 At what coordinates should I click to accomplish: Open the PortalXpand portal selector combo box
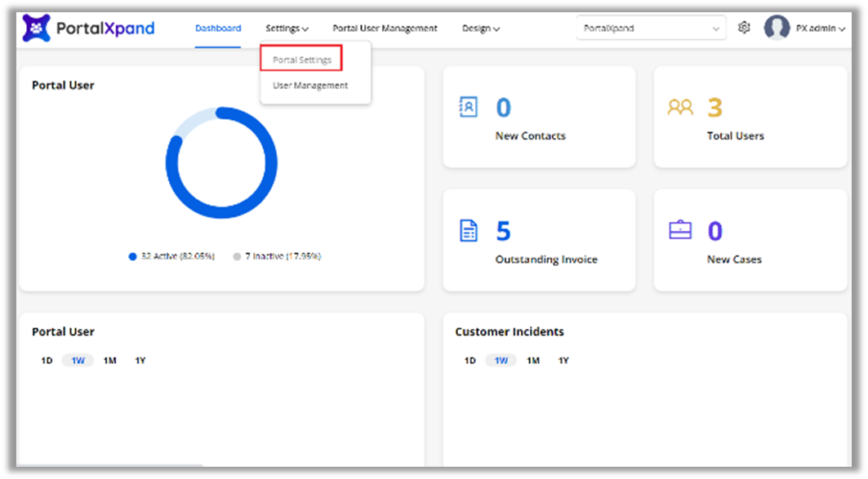[650, 29]
